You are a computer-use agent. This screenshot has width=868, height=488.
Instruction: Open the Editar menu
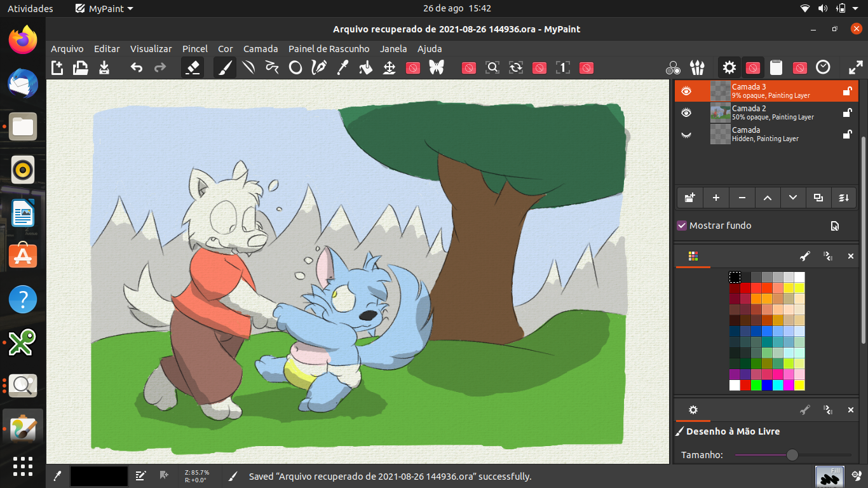point(107,49)
